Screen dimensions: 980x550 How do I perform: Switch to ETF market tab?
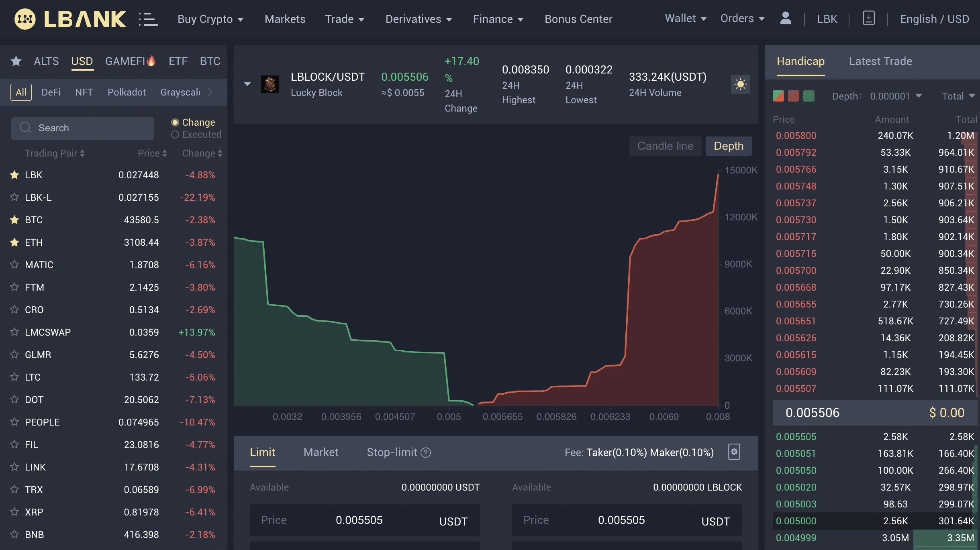pyautogui.click(x=178, y=61)
